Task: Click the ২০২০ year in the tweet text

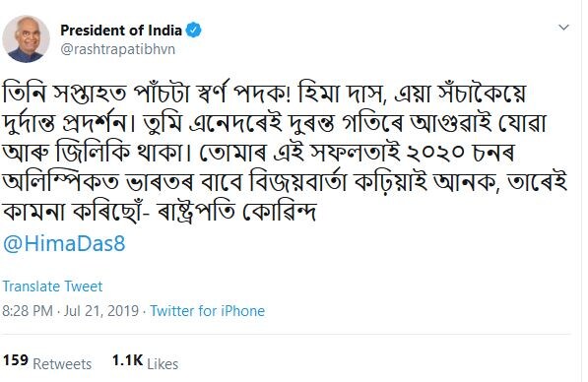Action: click(435, 153)
